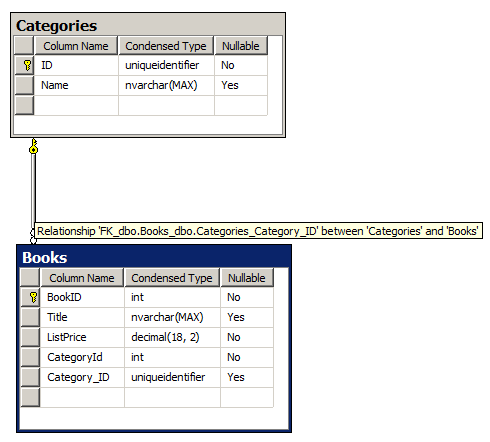Click the Nullable cell for Categories Name

pos(241,85)
